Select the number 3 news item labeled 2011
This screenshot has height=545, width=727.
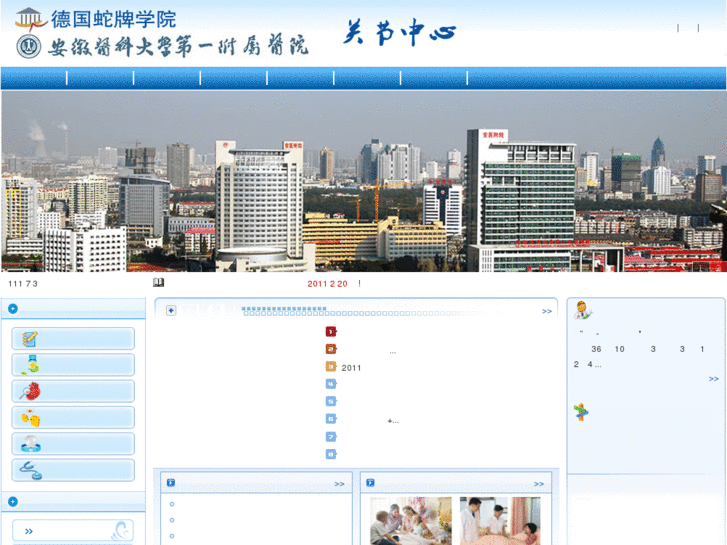pos(331,367)
